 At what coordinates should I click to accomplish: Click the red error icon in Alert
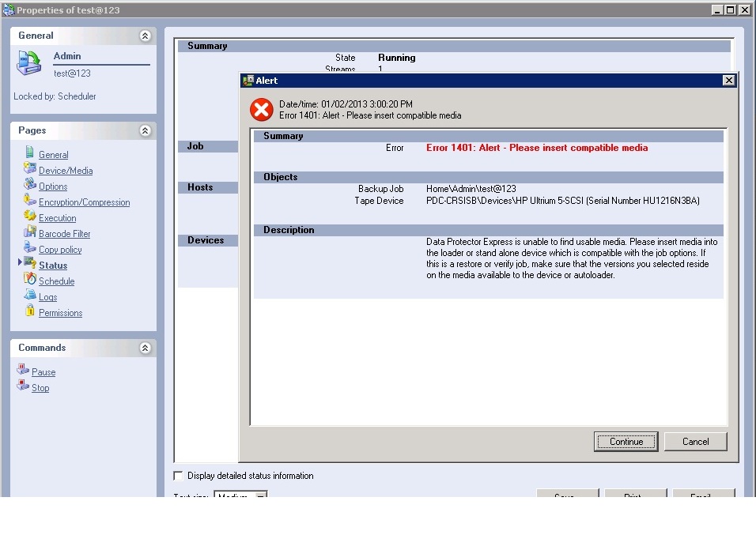click(262, 110)
